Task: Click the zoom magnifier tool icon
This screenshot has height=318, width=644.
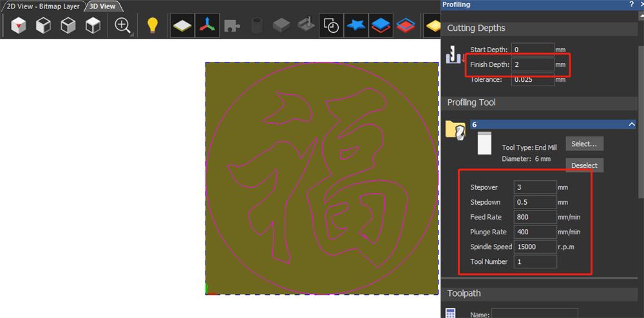Action: [122, 25]
